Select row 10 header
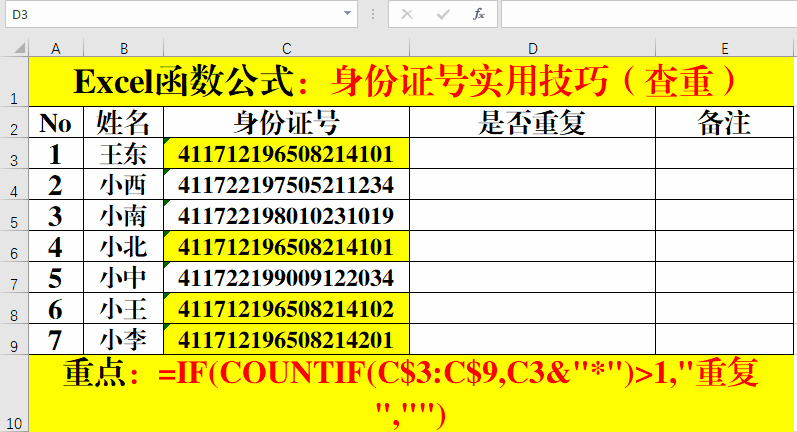The image size is (797, 432). coord(14,393)
